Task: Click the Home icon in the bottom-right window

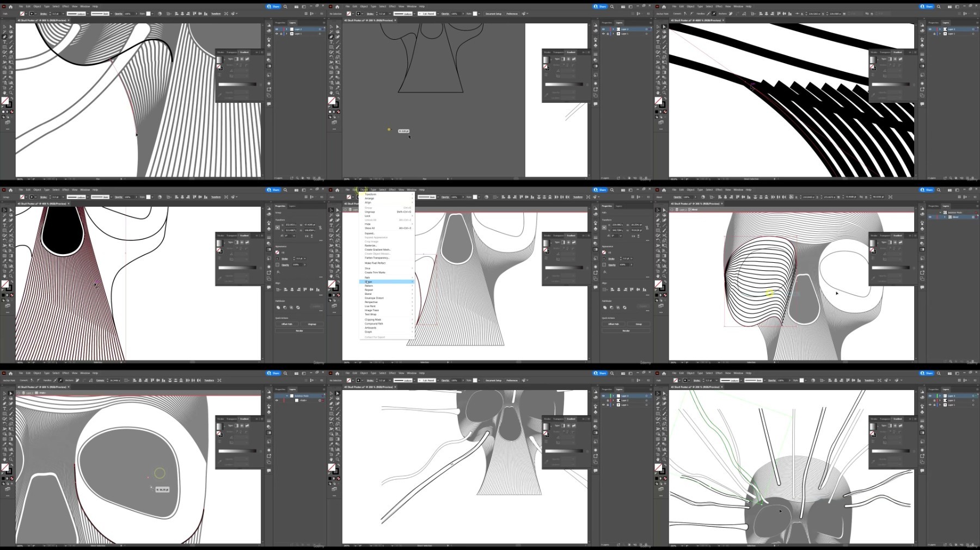Action: (664, 373)
